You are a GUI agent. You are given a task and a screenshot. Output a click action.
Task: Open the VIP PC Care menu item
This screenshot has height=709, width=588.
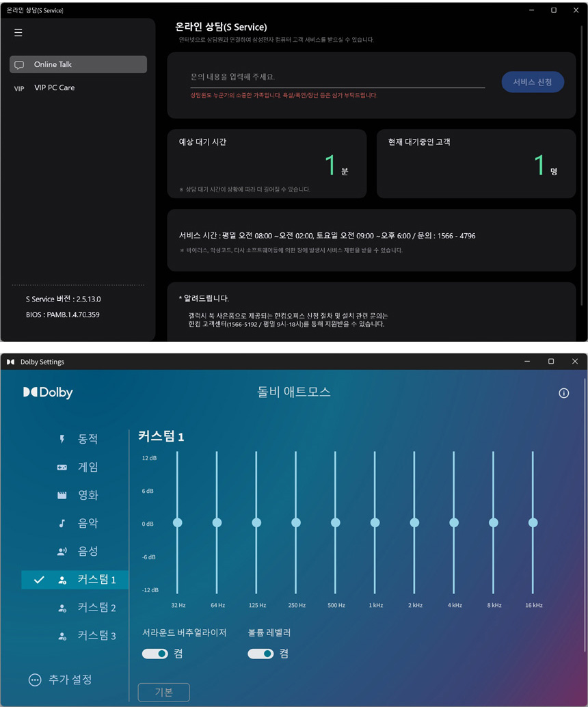pos(54,88)
